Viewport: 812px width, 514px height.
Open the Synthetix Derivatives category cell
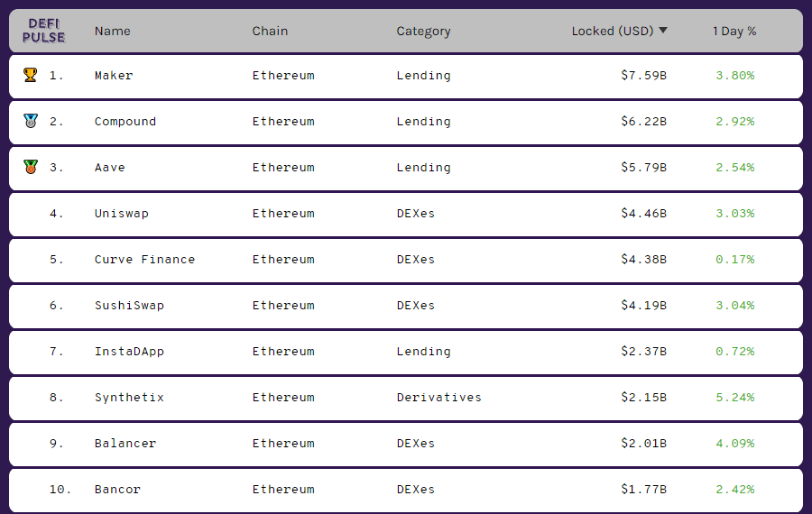(438, 398)
